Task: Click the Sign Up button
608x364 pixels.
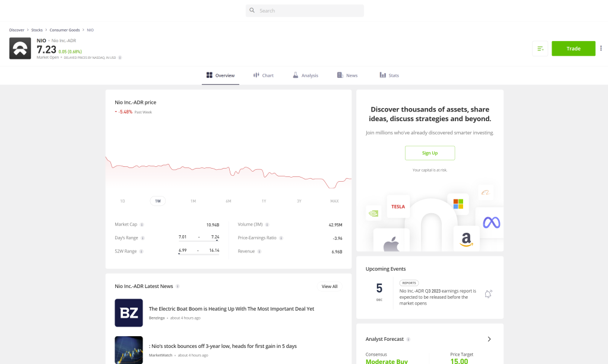Action: click(x=429, y=153)
